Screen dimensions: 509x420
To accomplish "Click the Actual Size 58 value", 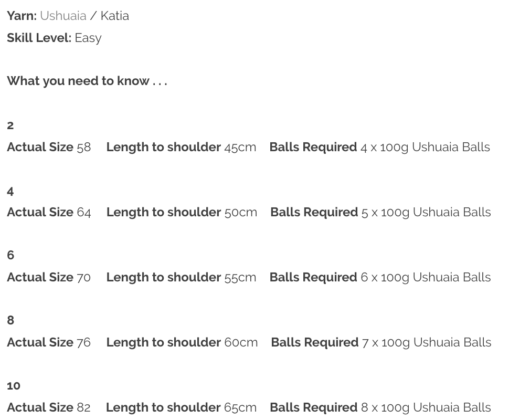I will click(x=84, y=147).
